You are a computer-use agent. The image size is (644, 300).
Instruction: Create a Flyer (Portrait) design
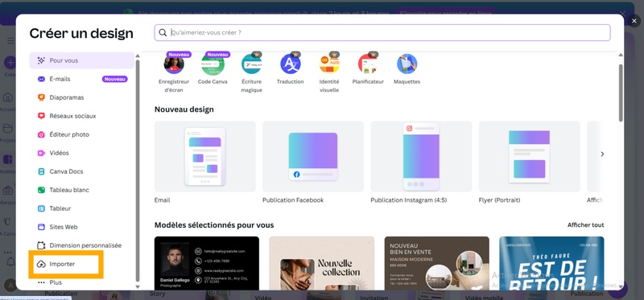point(530,156)
